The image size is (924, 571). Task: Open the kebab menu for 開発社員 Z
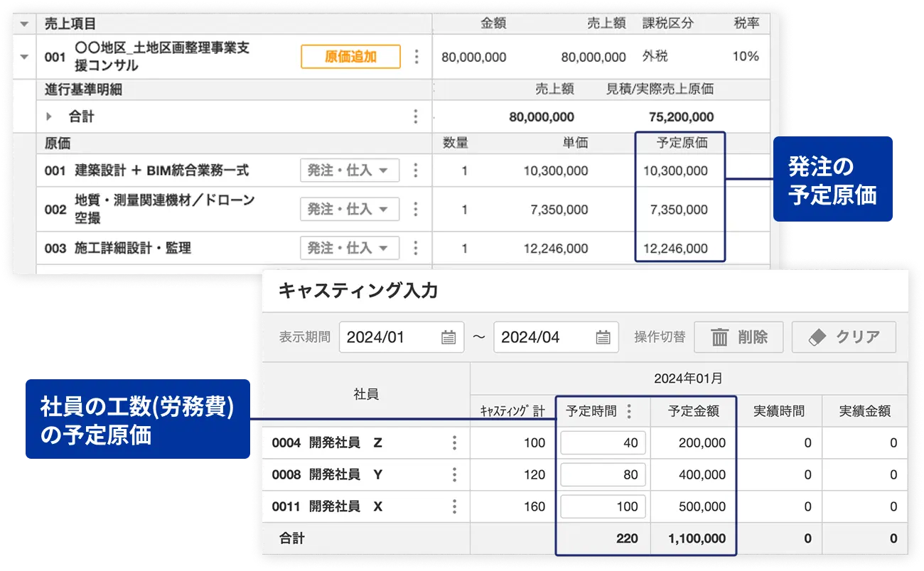pyautogui.click(x=456, y=442)
